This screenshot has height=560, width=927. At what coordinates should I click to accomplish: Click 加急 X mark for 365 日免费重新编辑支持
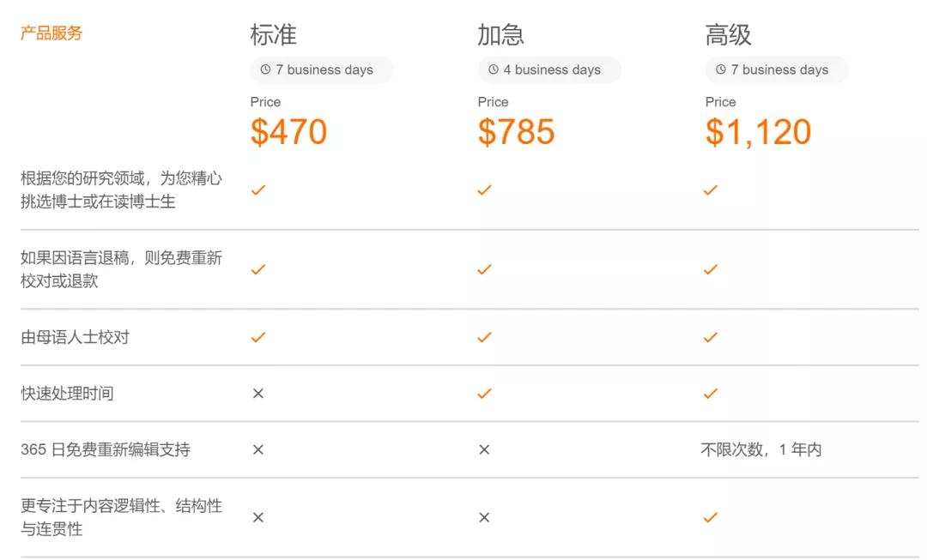point(484,449)
